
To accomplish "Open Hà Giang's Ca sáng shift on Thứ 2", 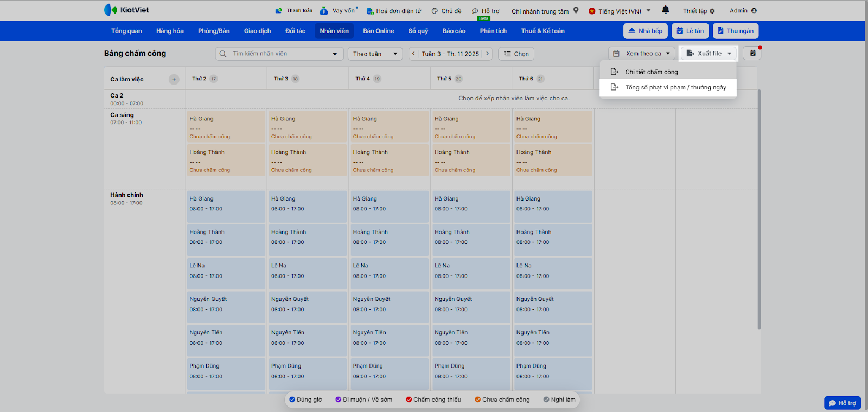I will pos(226,126).
